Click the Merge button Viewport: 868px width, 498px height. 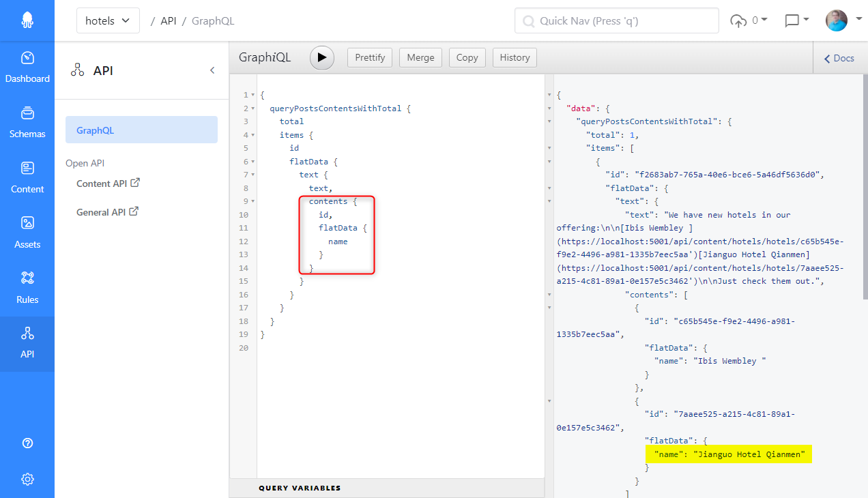click(x=420, y=58)
